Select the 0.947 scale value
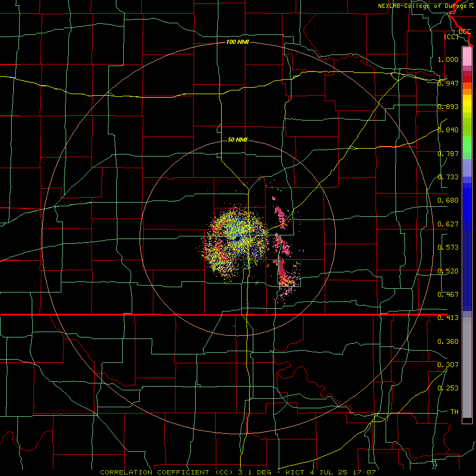 click(448, 83)
